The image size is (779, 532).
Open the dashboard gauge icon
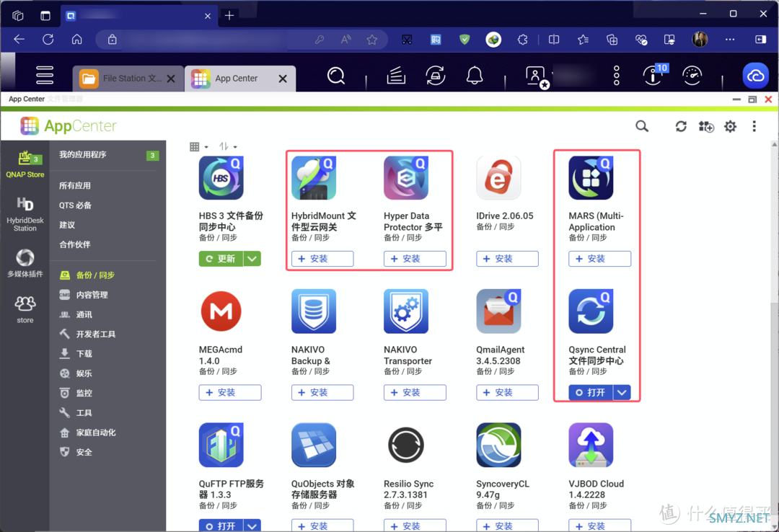click(x=692, y=76)
